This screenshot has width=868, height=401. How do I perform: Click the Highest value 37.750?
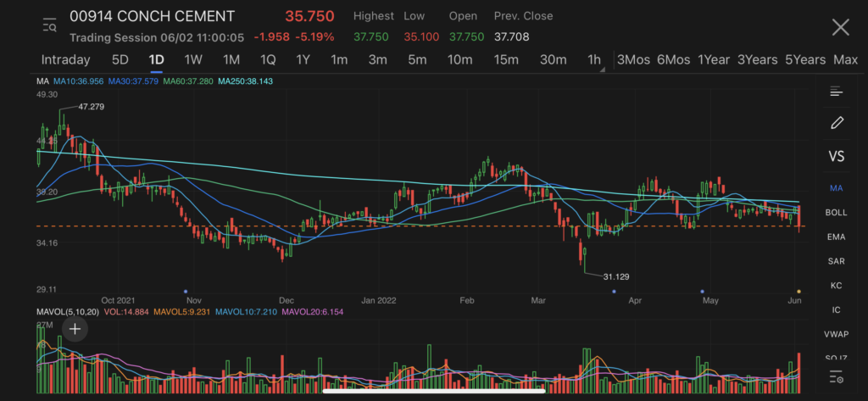point(371,37)
